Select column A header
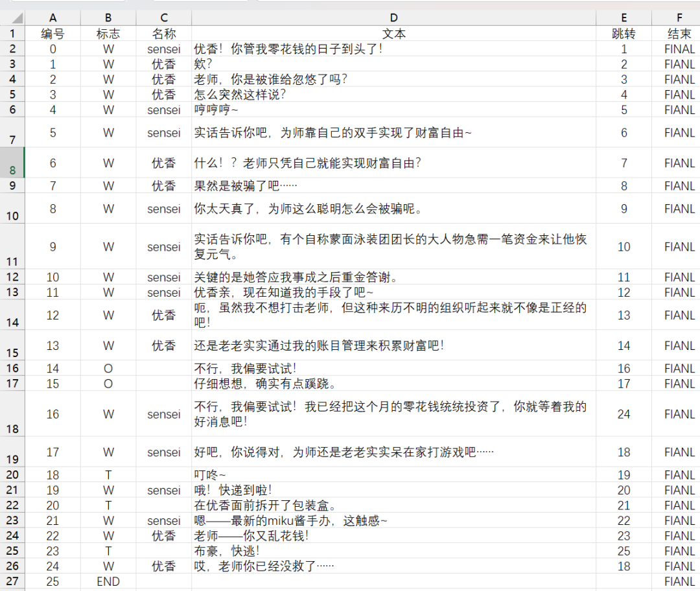Image resolution: width=700 pixels, height=591 pixels. pyautogui.click(x=52, y=18)
